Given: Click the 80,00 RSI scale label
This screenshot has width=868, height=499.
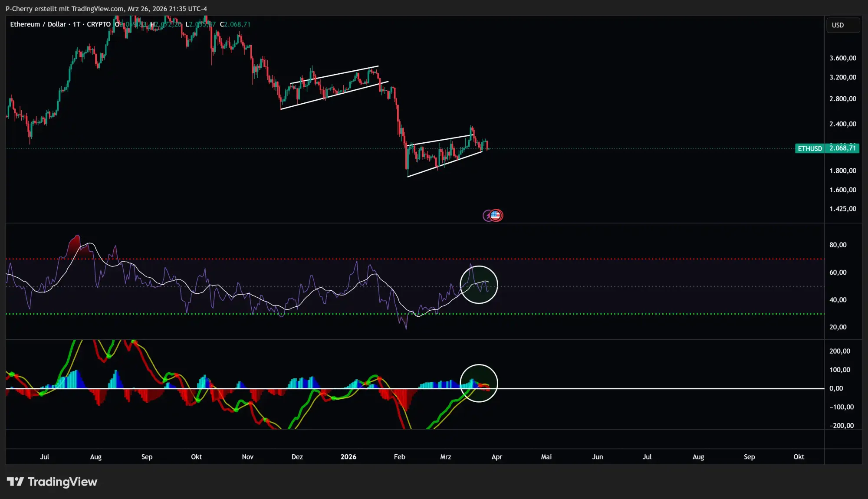Looking at the screenshot, I should coord(838,245).
